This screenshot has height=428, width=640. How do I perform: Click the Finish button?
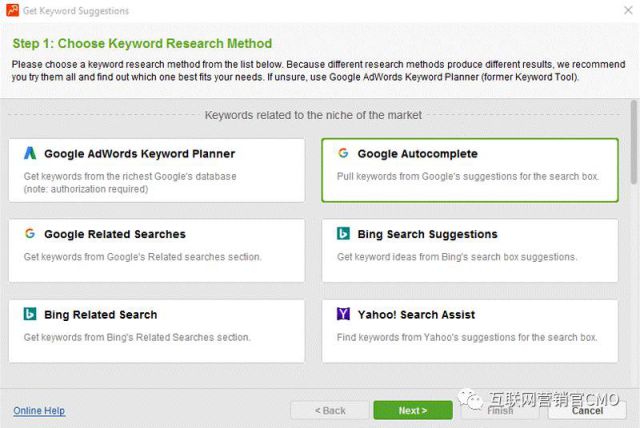500,410
